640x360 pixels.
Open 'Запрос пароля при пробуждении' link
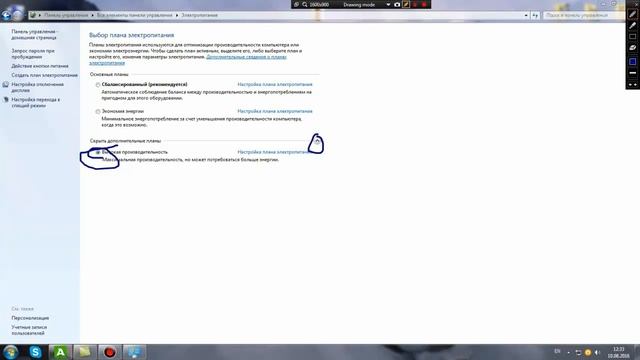coord(33,54)
